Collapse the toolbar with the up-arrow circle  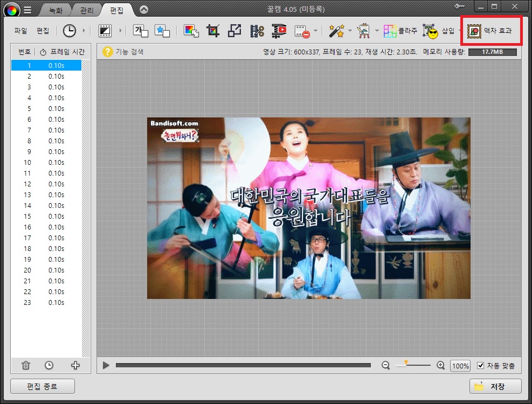[144, 10]
